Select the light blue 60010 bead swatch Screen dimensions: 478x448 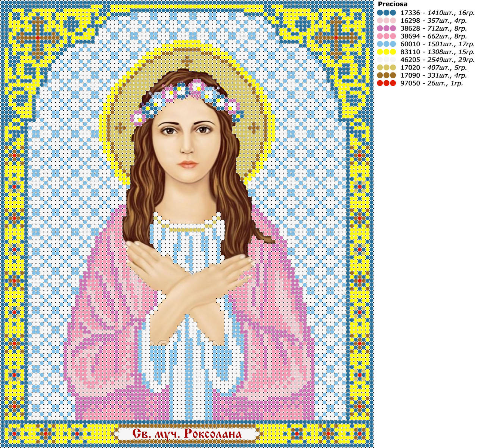pos(386,44)
